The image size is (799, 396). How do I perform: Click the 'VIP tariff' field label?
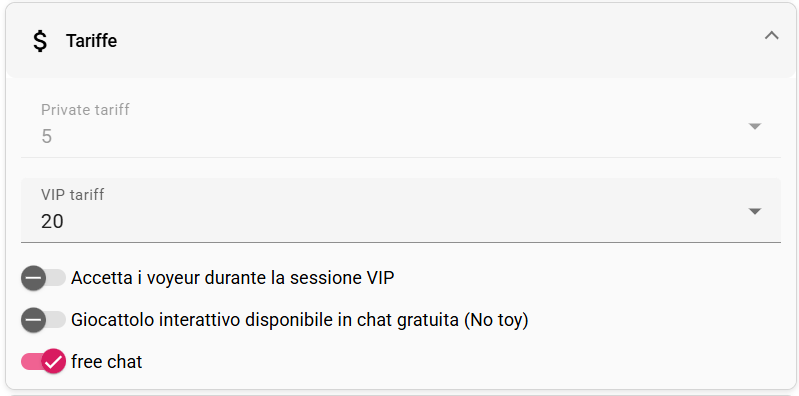[73, 194]
